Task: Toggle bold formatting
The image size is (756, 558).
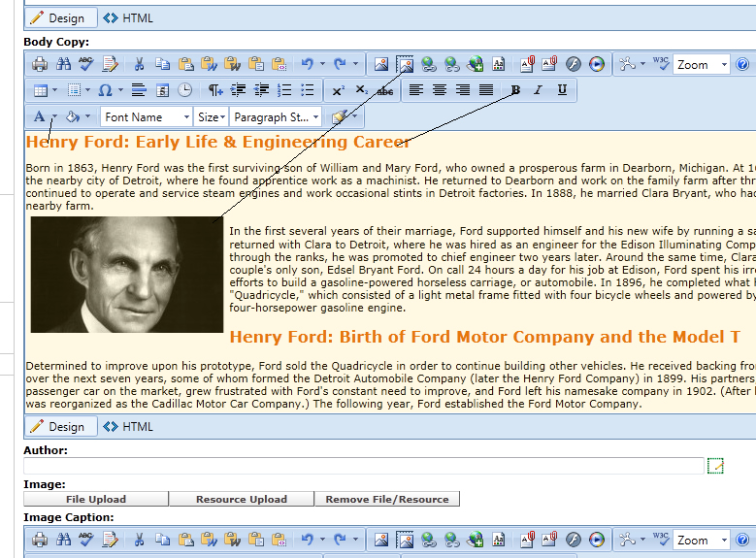Action: tap(515, 90)
